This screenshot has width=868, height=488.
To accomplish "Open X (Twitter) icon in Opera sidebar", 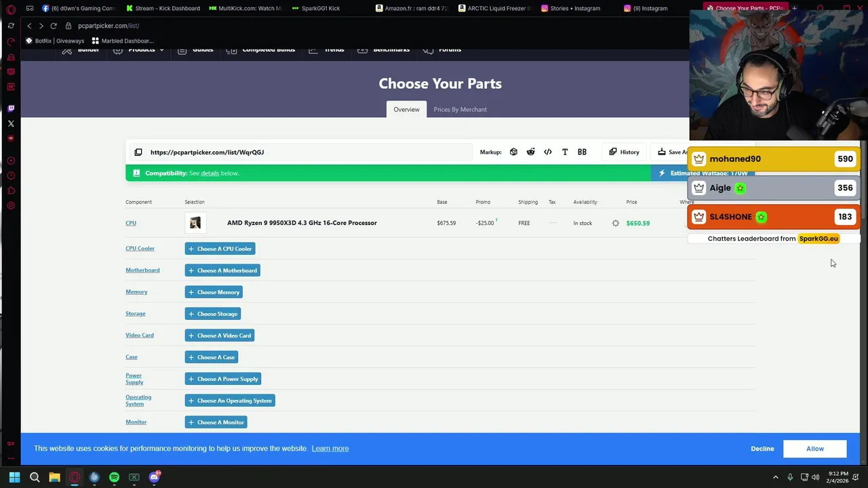I will tap(11, 123).
